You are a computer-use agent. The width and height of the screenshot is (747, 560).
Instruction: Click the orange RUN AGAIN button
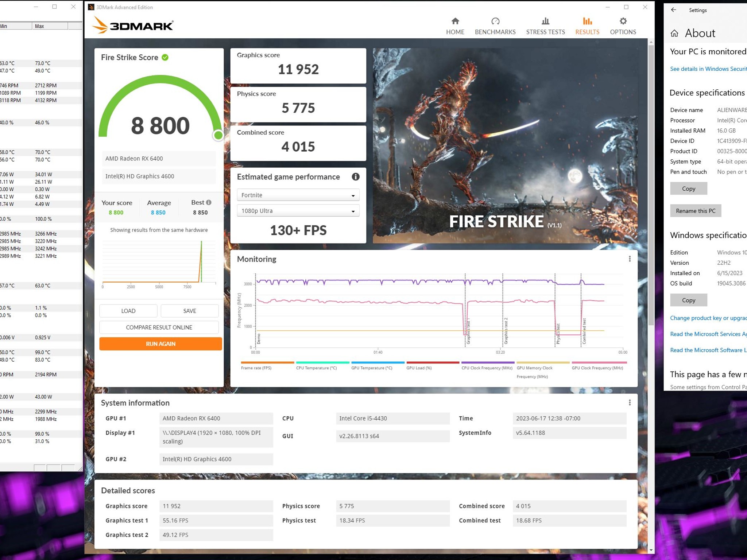click(160, 344)
